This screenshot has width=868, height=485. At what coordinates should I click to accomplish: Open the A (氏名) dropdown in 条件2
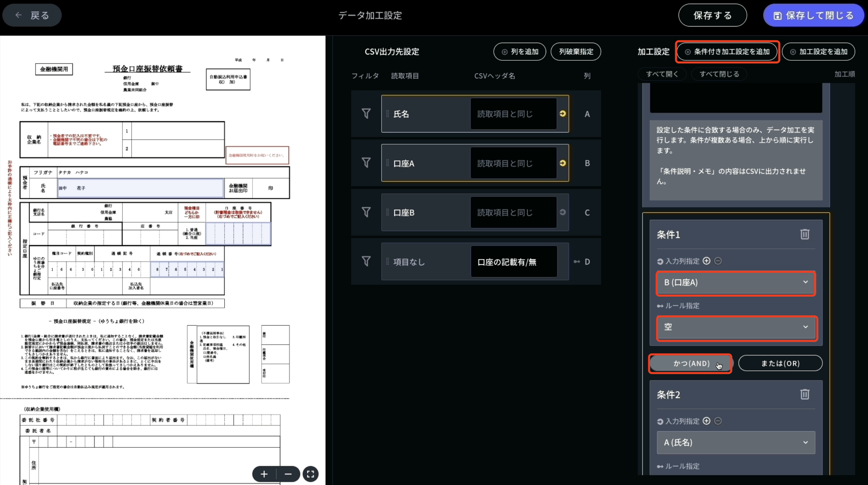pos(735,443)
